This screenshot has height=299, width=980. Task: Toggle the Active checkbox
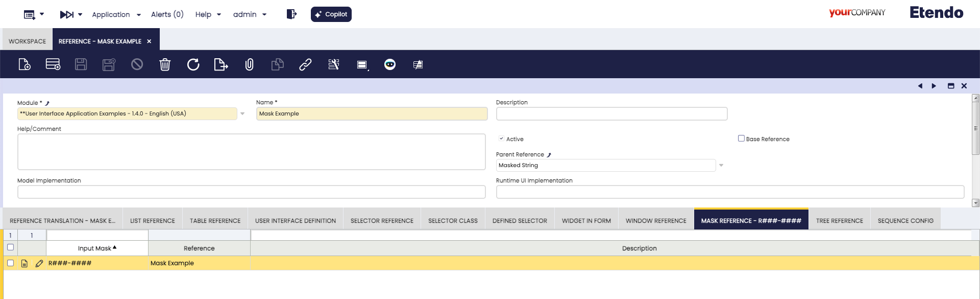[501, 139]
